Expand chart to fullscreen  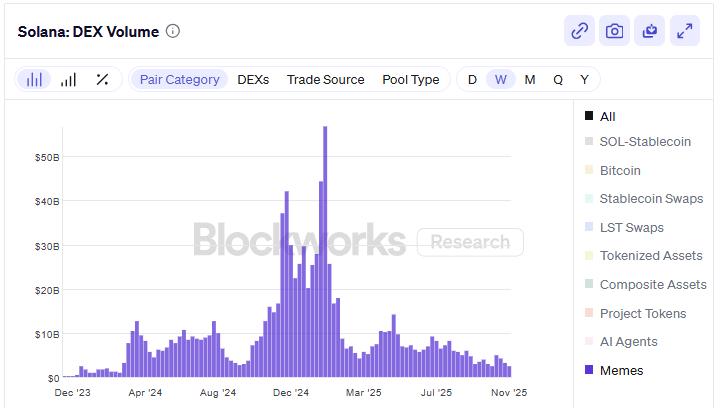(x=685, y=30)
